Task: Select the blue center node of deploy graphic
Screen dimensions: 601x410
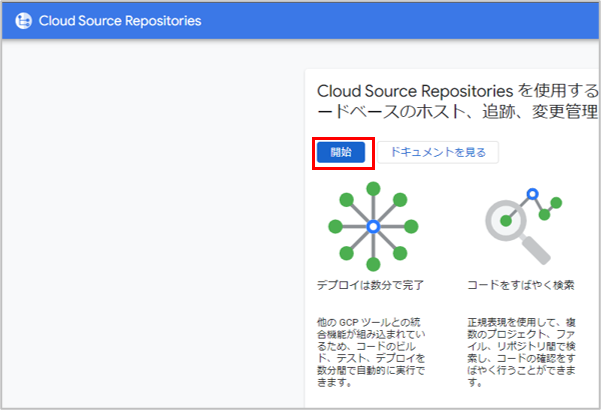Action: (372, 227)
